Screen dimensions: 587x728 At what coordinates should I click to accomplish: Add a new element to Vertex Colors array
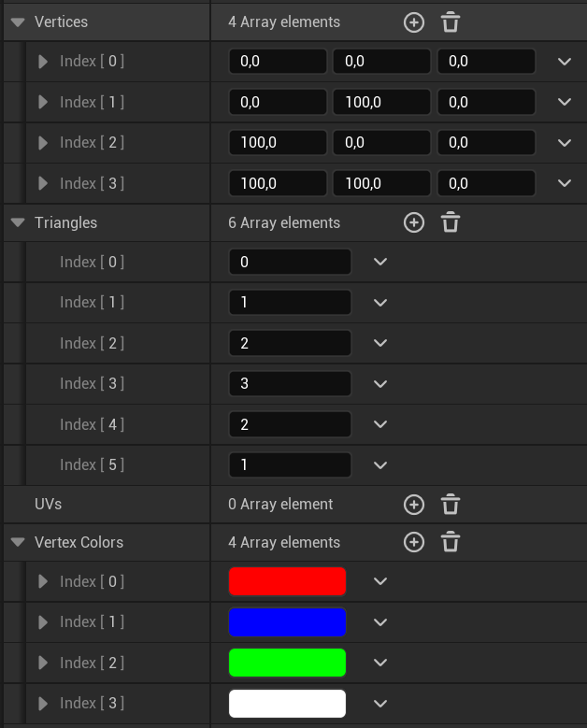coord(414,542)
